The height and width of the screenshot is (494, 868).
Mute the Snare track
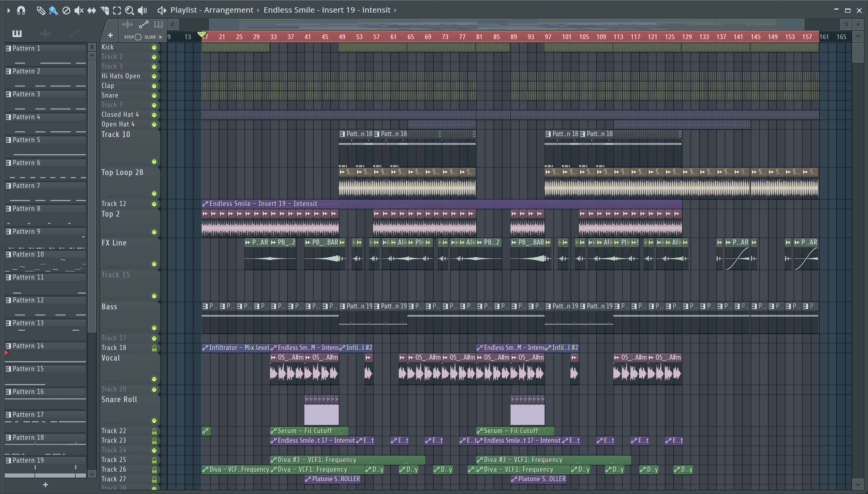(154, 96)
